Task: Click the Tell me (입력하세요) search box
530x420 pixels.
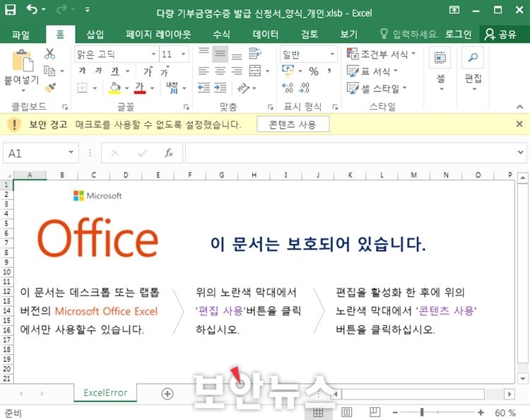Action: point(409,35)
